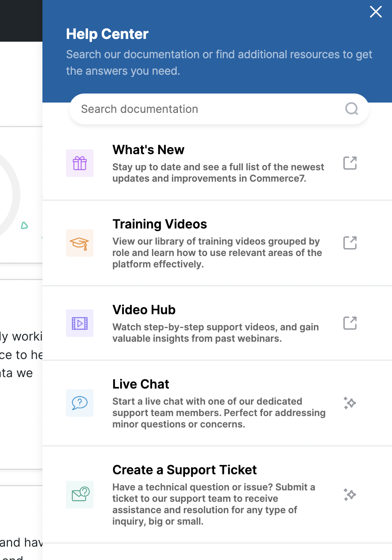Click the Help Center title heading
The image size is (392, 560).
[x=107, y=34]
